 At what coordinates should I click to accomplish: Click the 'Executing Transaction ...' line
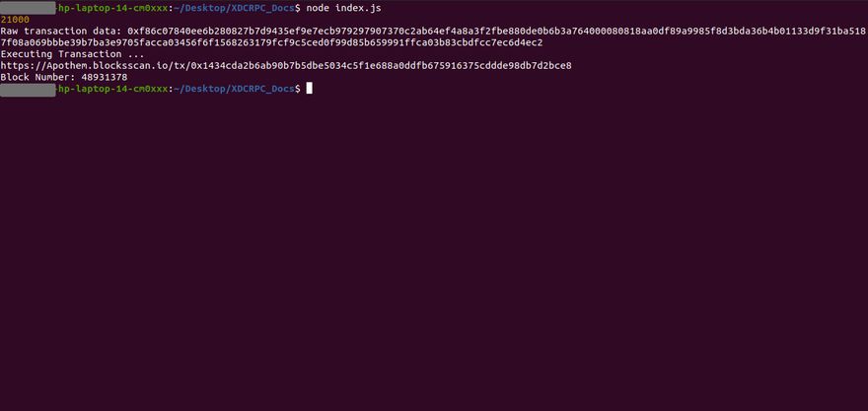73,54
